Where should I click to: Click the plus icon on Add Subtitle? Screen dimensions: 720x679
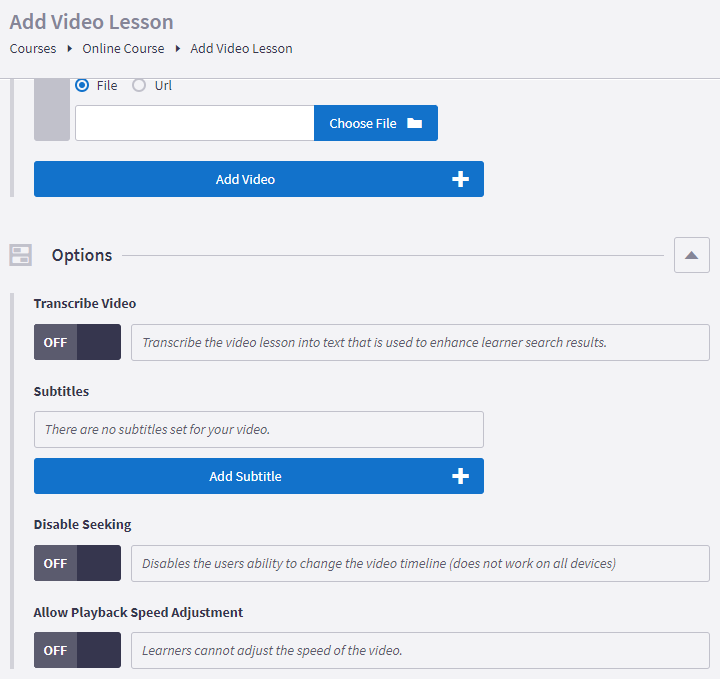click(460, 477)
